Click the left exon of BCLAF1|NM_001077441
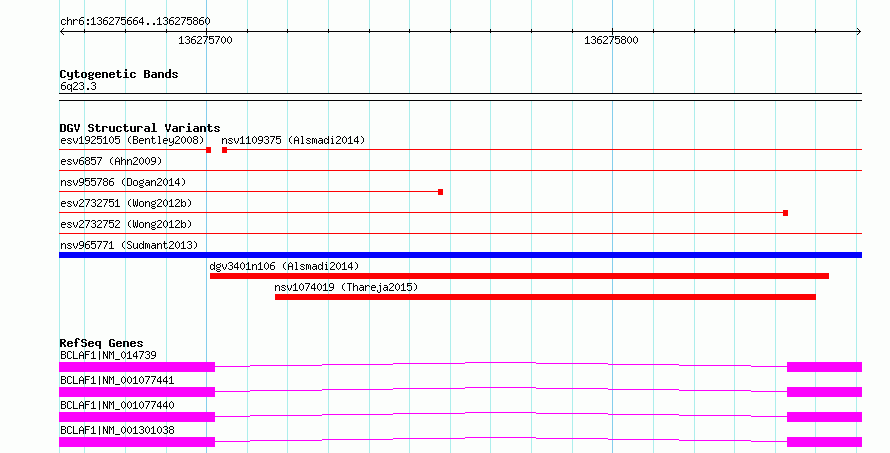890x453 pixels. click(x=137, y=392)
